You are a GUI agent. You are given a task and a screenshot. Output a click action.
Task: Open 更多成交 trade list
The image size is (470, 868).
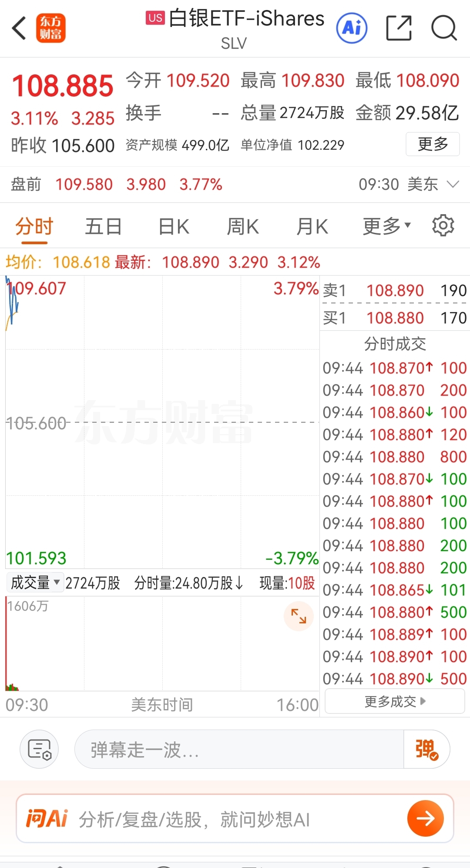[395, 701]
